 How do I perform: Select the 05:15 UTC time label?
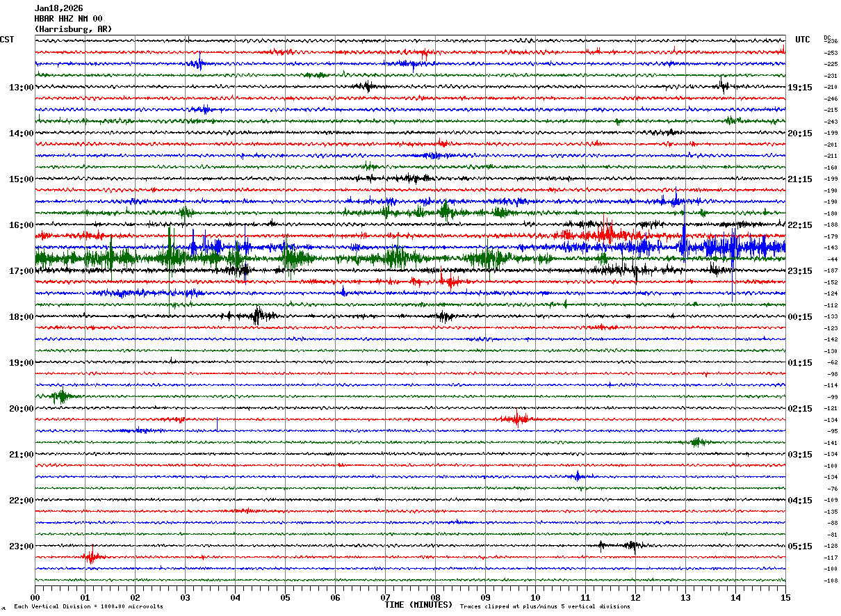[x=799, y=546]
